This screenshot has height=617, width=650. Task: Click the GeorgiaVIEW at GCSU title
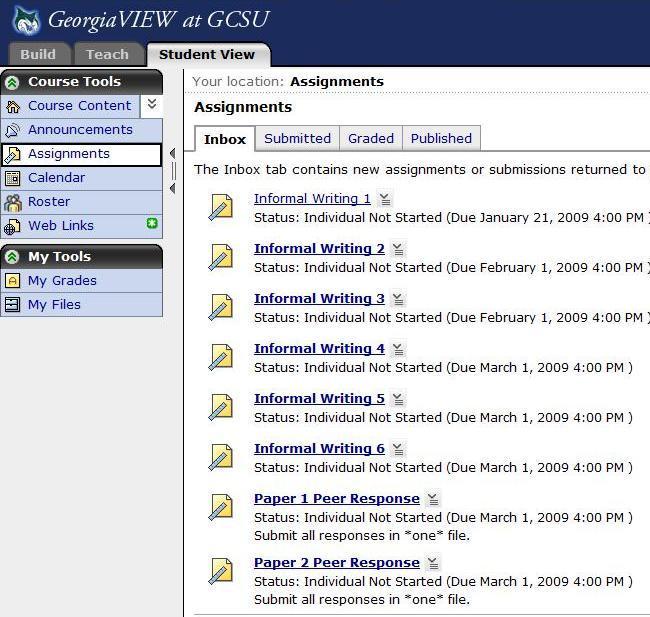[x=159, y=20]
